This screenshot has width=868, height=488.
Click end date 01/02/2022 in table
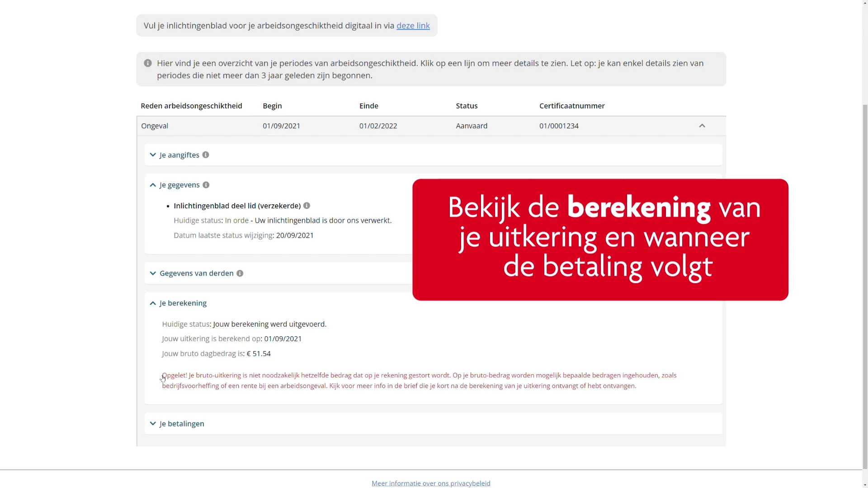coord(378,126)
